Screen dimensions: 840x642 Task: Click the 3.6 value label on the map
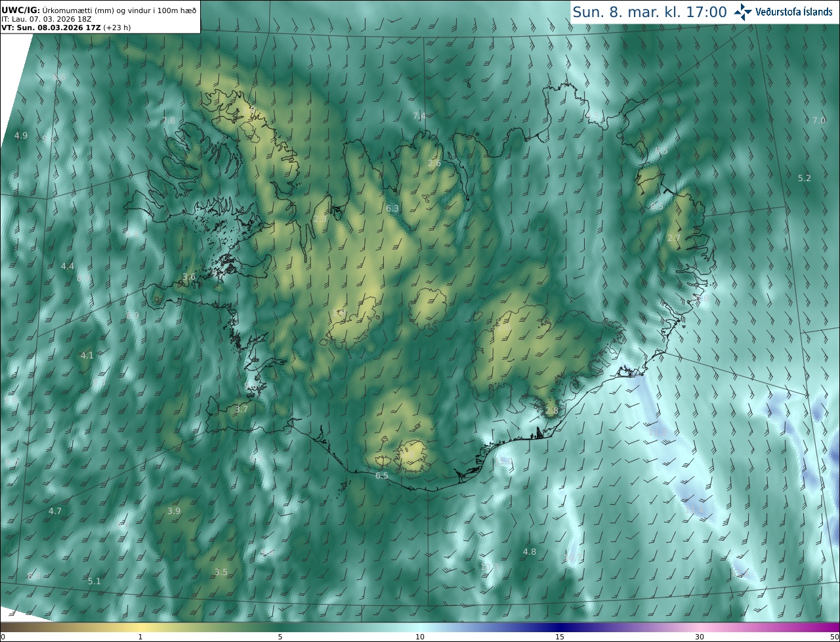189,276
